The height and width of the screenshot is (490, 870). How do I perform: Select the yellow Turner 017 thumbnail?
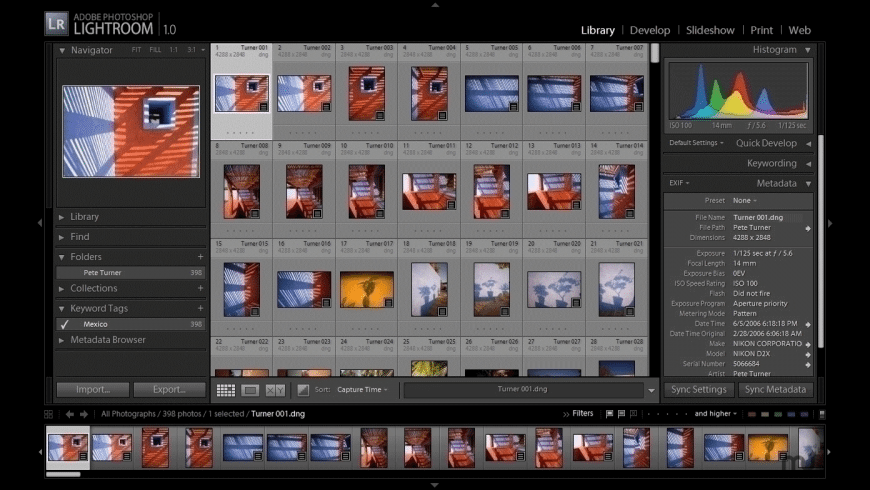(365, 289)
